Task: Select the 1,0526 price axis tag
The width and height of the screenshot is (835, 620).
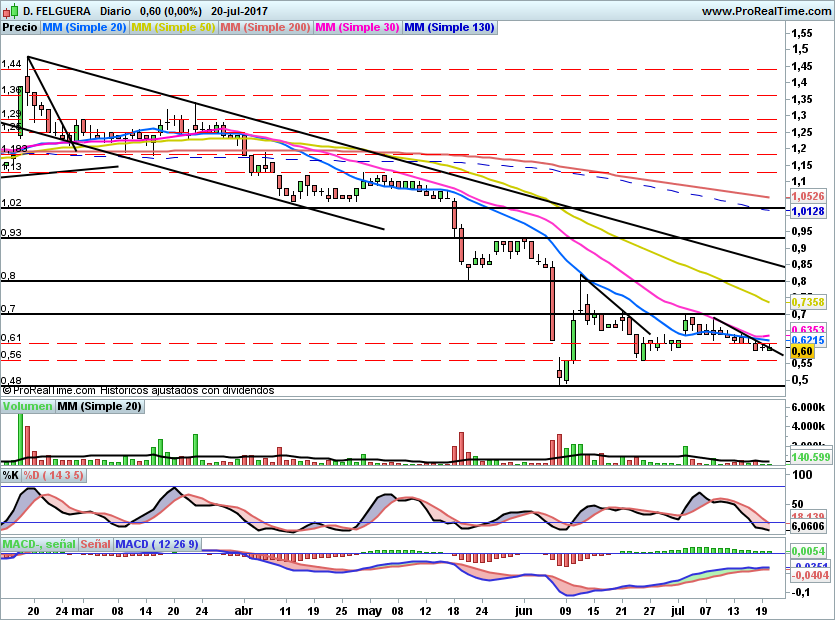Action: [x=806, y=197]
